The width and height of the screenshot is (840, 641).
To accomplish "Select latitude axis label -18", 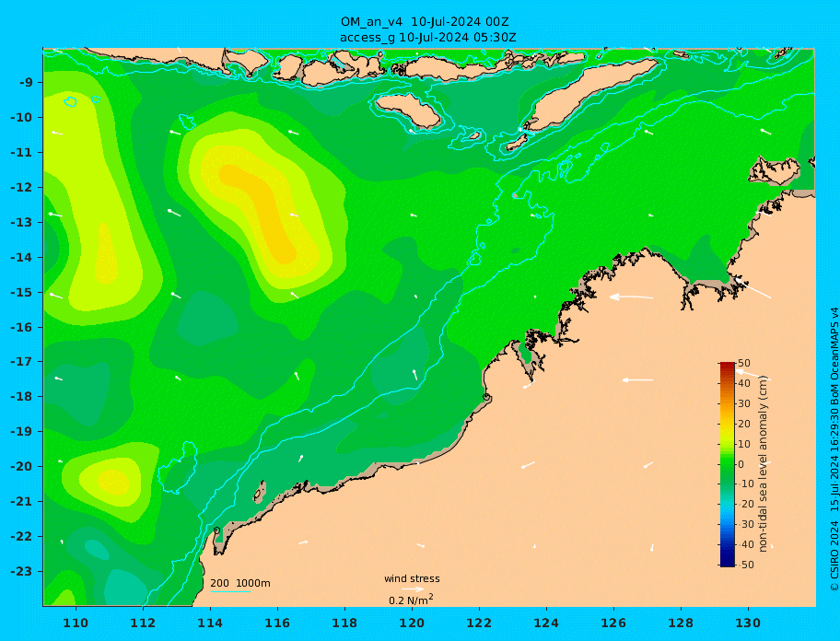I will (22, 397).
